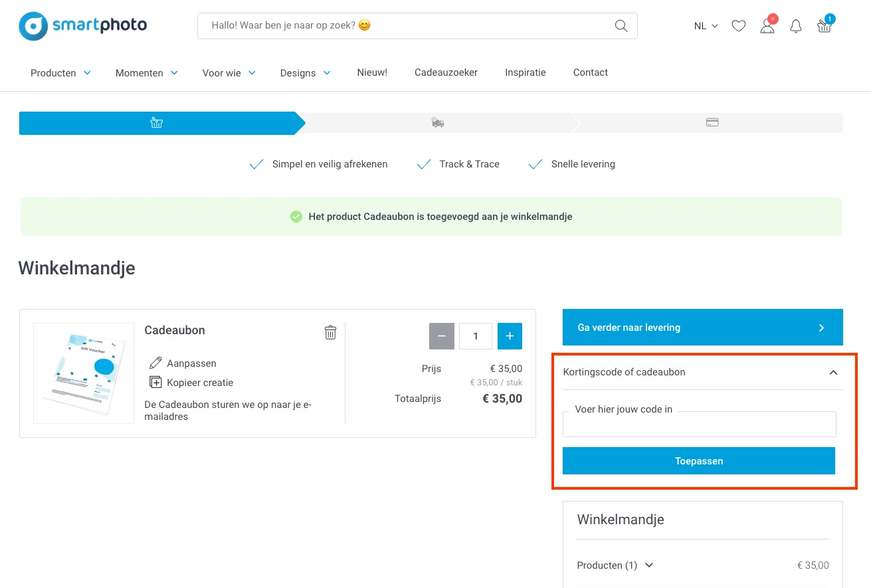Open the Designs menu

[x=305, y=72]
